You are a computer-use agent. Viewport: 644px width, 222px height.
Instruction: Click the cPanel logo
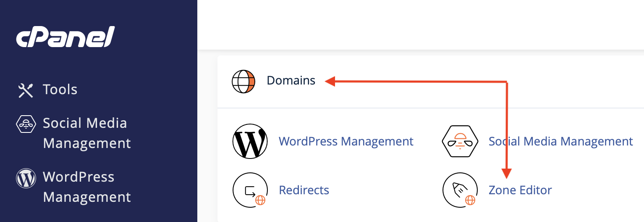coord(65,37)
